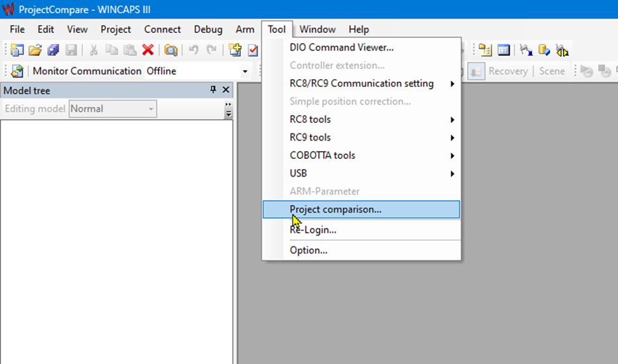Click the Undo arrow icon
618x364 pixels.
pos(193,50)
